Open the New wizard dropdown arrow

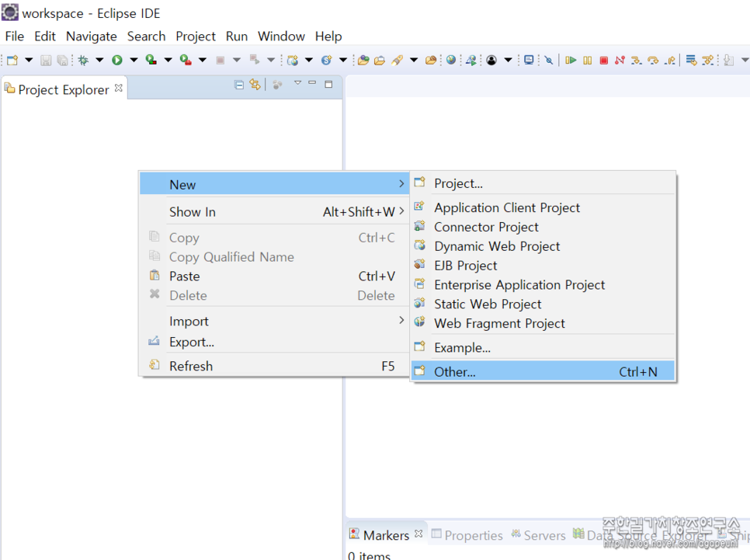[x=29, y=60]
